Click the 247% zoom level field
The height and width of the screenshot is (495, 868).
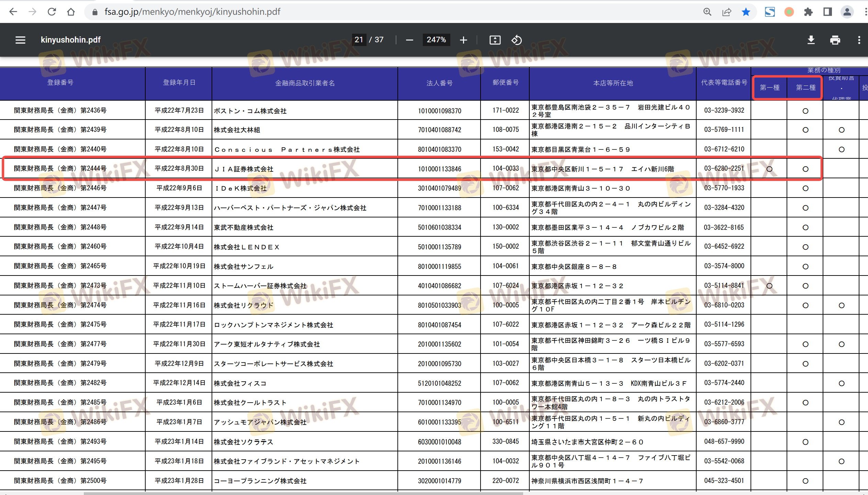tap(436, 40)
